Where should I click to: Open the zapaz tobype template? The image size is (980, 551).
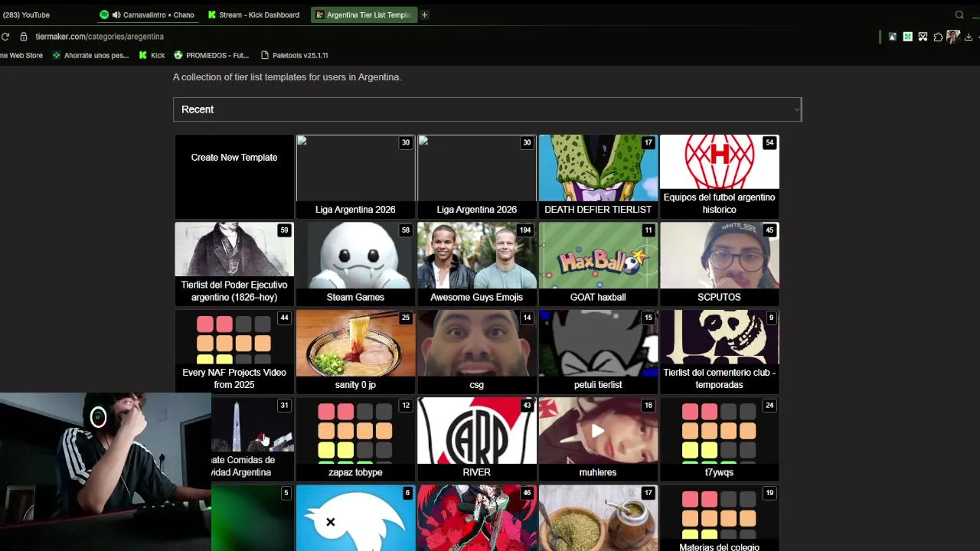pos(355,439)
